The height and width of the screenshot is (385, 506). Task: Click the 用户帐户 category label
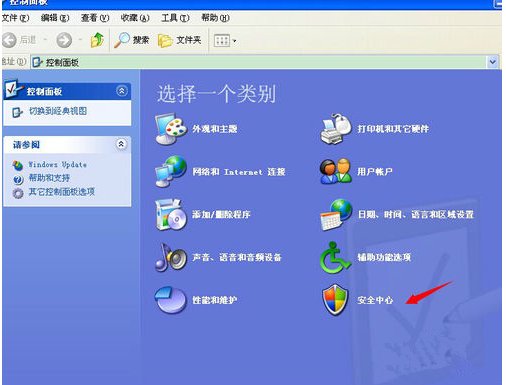(375, 172)
